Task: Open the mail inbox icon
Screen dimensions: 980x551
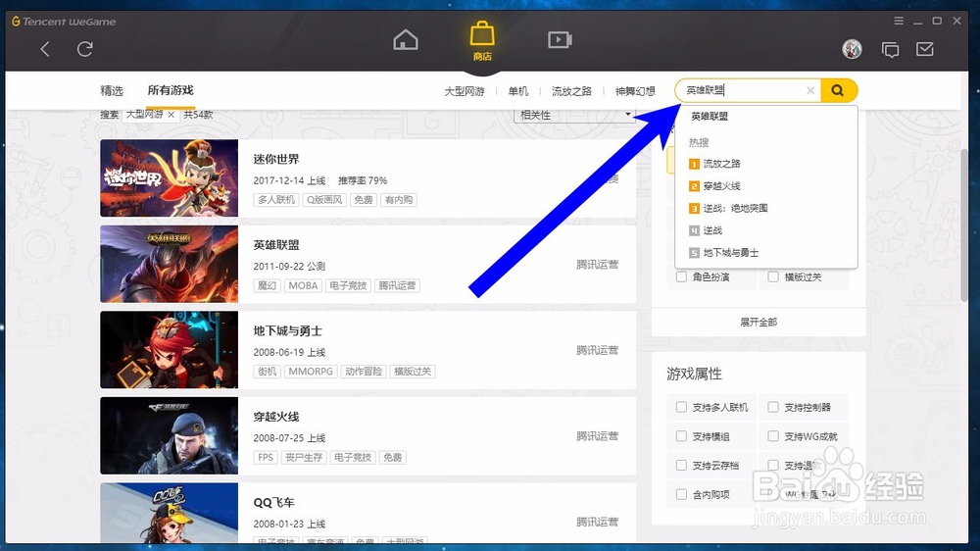Action: pos(925,49)
